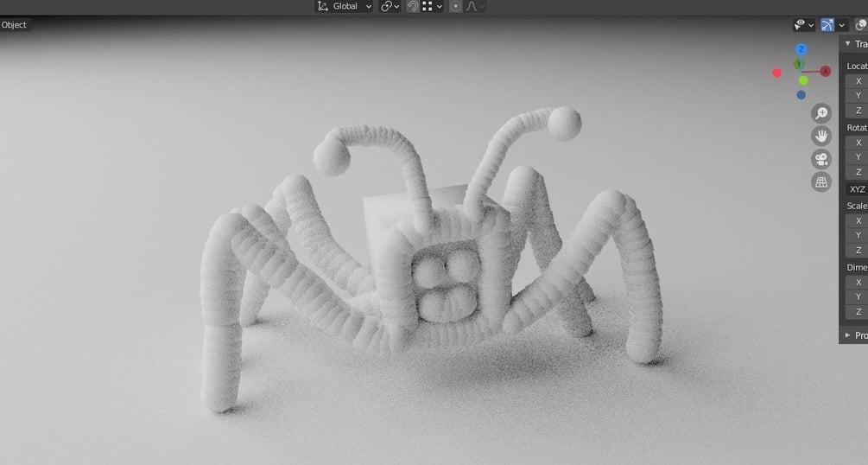
Task: Toggle the camera view icon
Action: 821,159
